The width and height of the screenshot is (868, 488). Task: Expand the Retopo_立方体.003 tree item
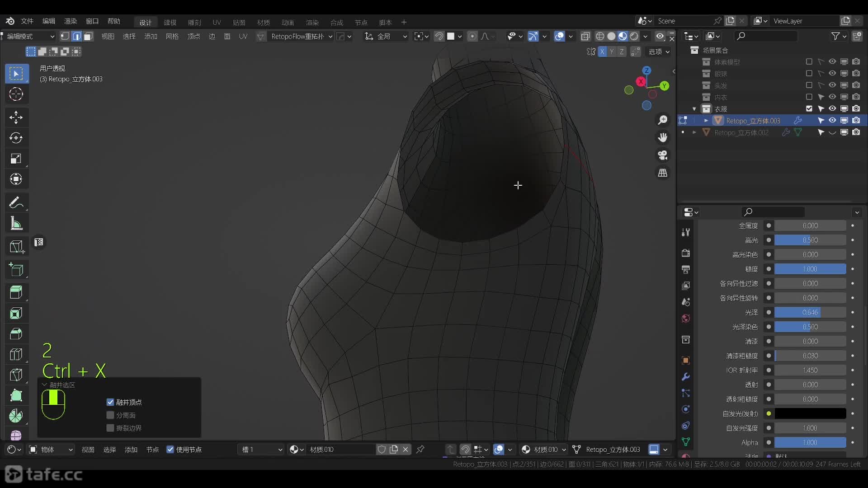(706, 121)
